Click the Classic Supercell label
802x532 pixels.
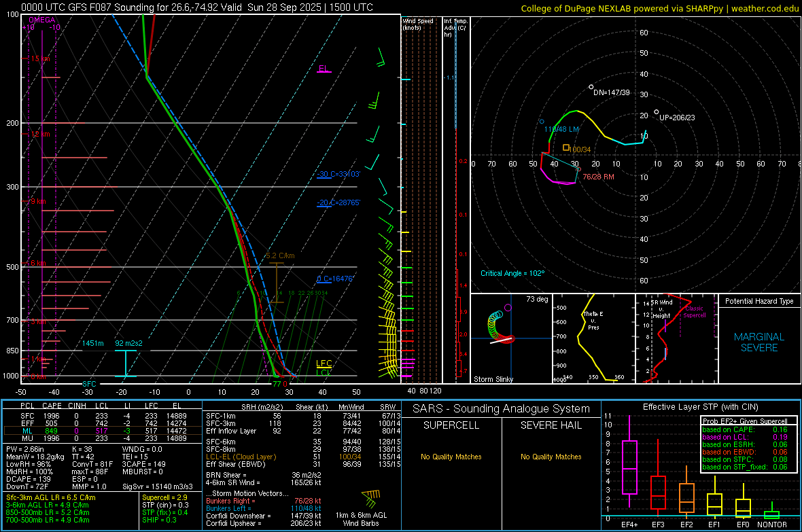point(694,312)
